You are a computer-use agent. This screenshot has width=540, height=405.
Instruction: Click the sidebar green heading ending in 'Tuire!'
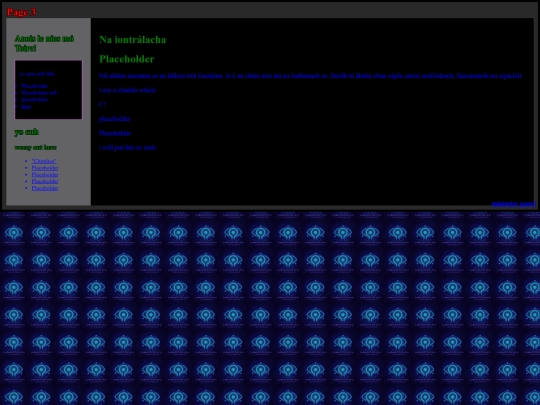pyautogui.click(x=44, y=43)
